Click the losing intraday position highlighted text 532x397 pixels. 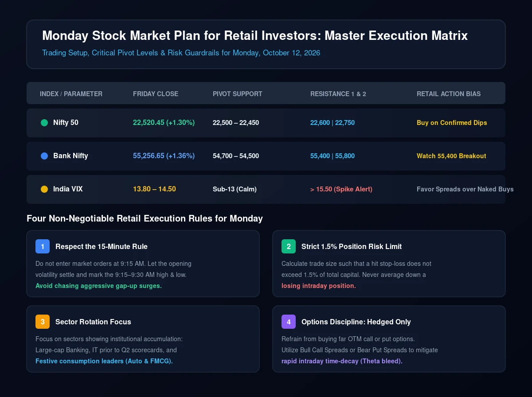319,286
